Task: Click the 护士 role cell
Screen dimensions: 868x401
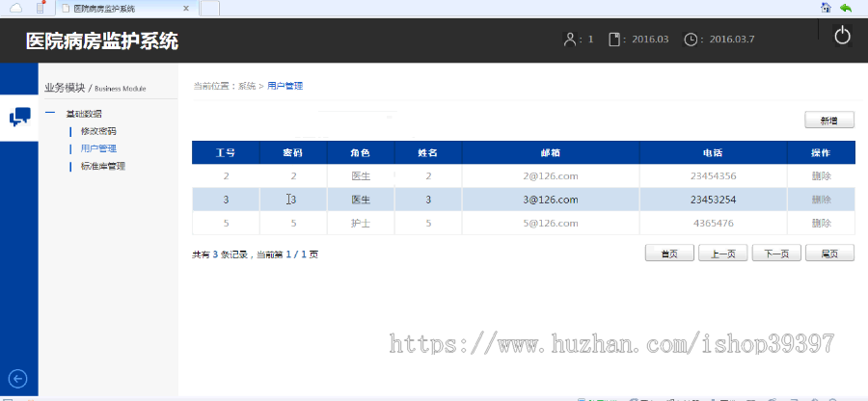Action: (361, 224)
